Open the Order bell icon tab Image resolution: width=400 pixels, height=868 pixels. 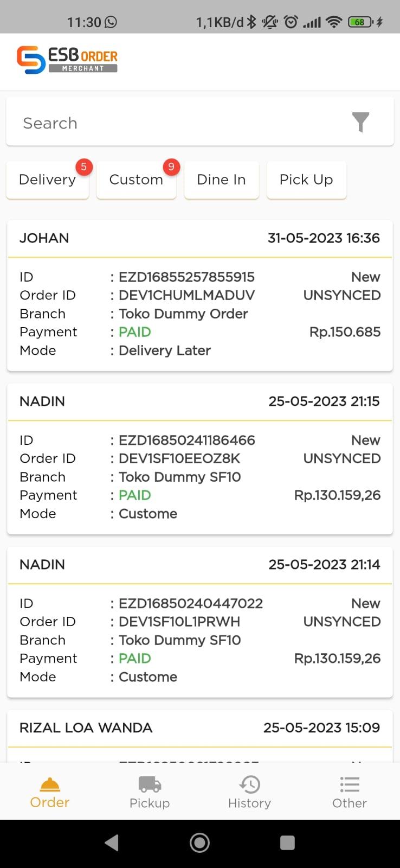[50, 793]
